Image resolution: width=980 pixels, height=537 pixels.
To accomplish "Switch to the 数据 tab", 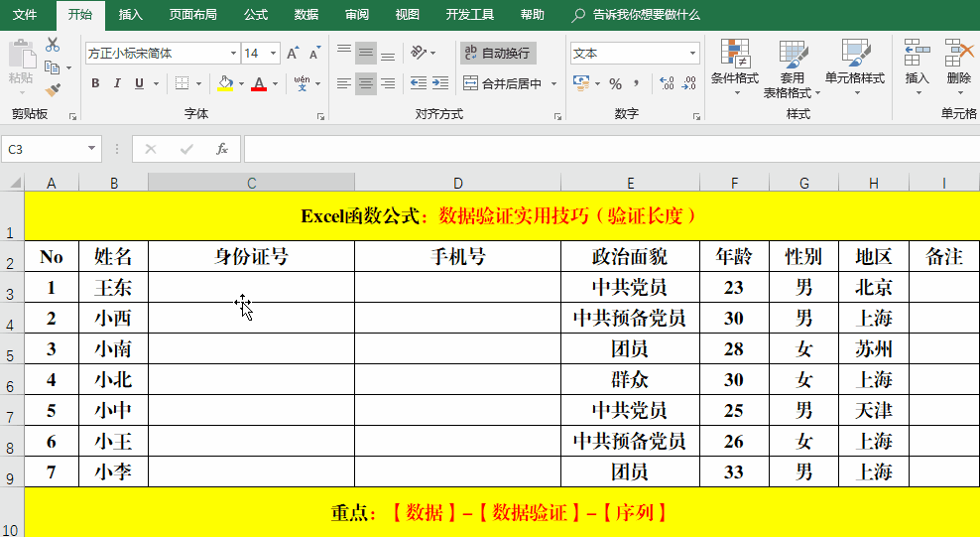I will tap(306, 15).
